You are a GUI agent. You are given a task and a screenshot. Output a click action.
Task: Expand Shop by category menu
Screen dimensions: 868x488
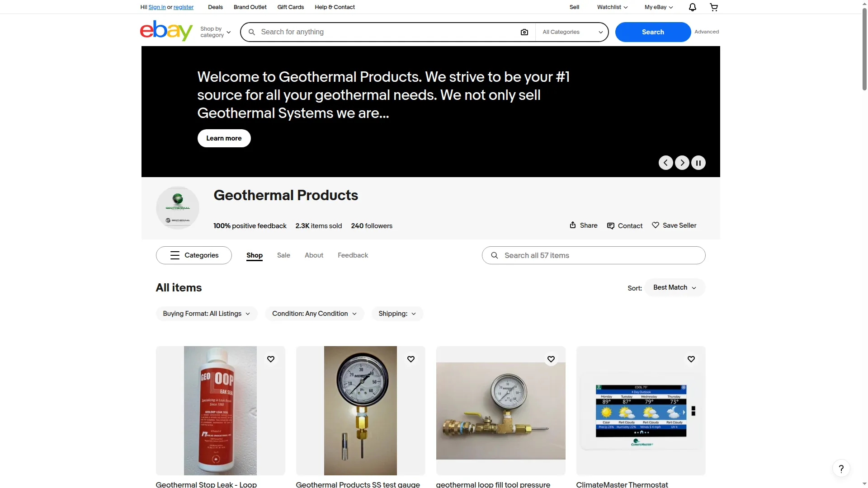216,32
